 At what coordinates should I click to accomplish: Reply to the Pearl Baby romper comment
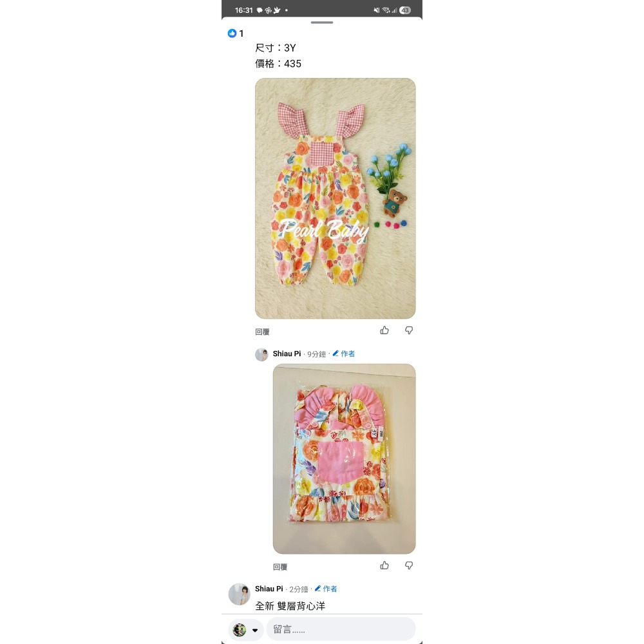[262, 332]
